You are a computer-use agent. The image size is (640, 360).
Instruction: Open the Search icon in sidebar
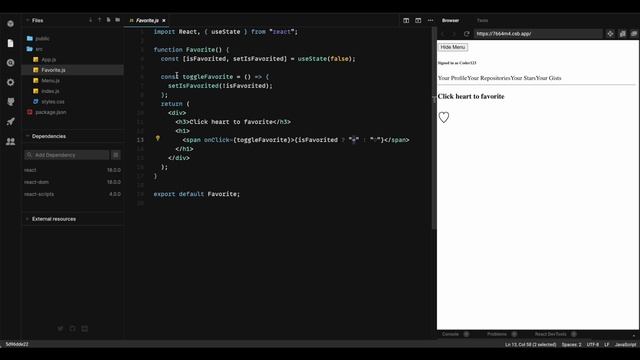pos(11,63)
